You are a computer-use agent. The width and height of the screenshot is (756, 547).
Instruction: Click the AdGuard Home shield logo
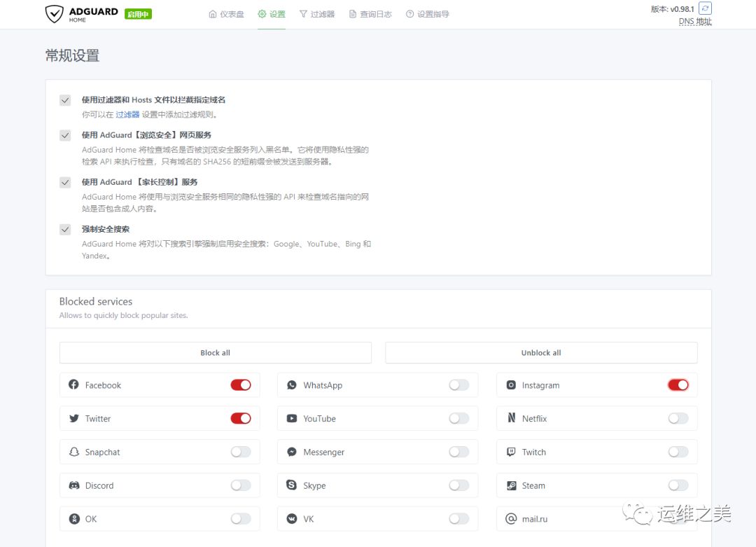[x=54, y=14]
